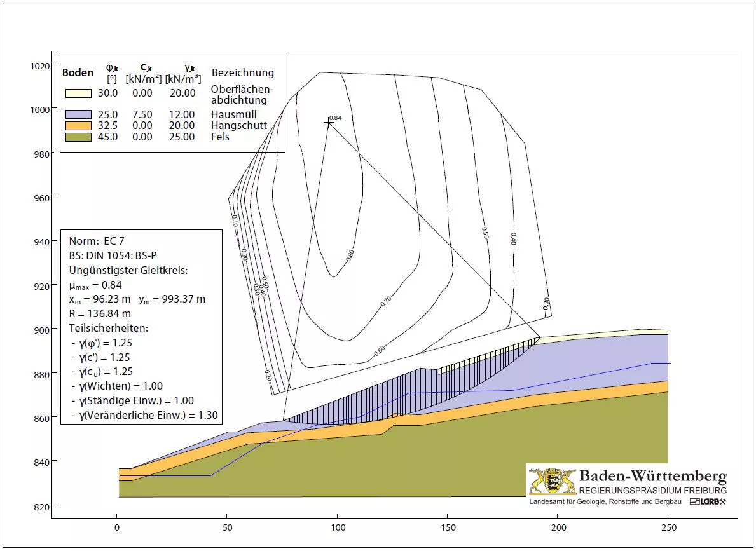Click the 0.70 contour label
This screenshot has height=551, width=756.
[386, 302]
